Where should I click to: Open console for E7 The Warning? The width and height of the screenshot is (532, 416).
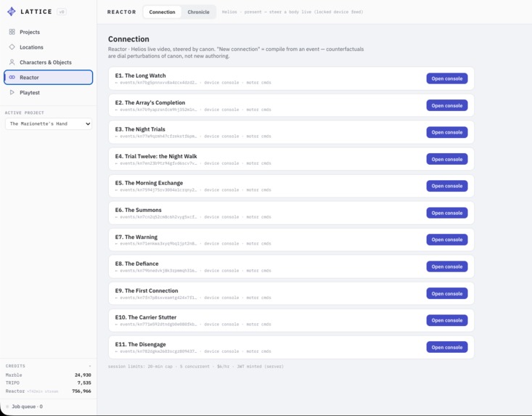pos(447,240)
